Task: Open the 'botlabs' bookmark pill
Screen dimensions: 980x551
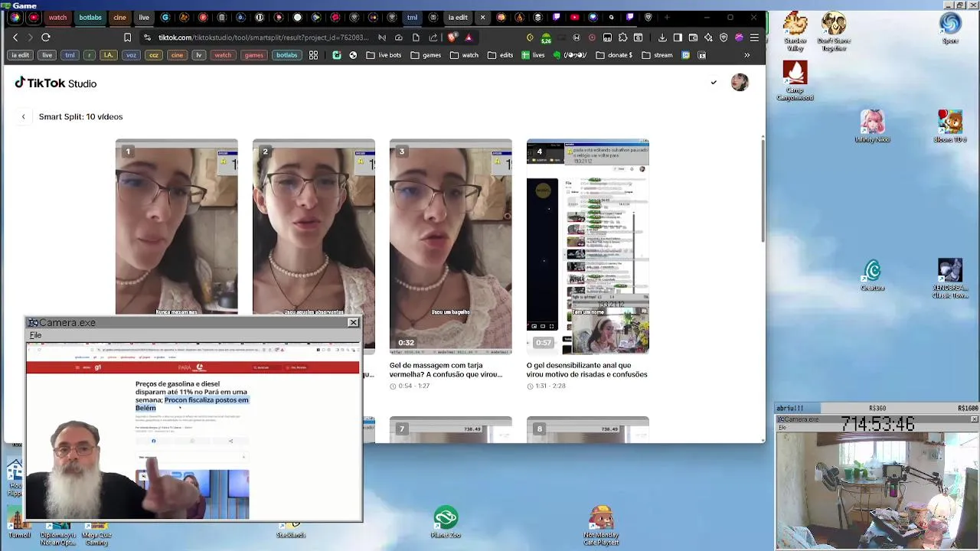Action: pyautogui.click(x=286, y=55)
